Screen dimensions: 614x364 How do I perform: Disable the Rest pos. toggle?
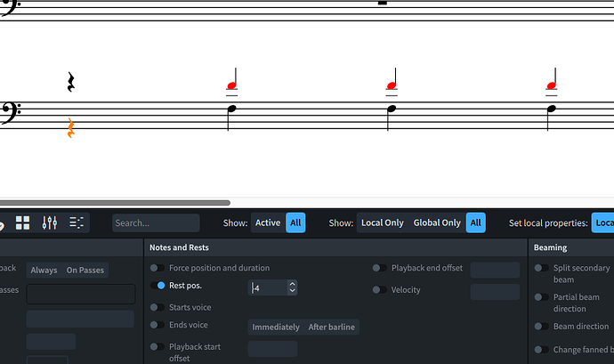[x=158, y=286]
